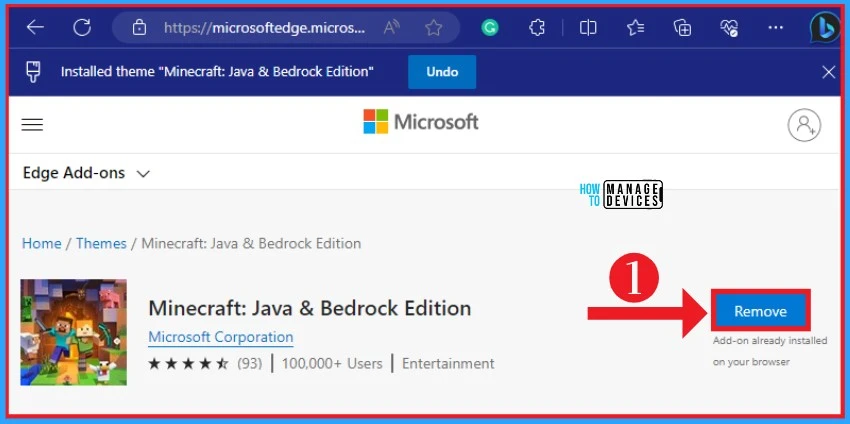This screenshot has width=850, height=424.
Task: Open Settings and more ellipsis menu
Action: tap(776, 28)
